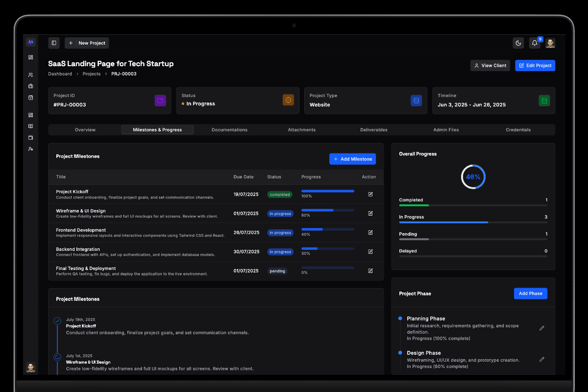Click the Add Milestone button
Image resolution: width=588 pixels, height=392 pixels.
pos(352,159)
